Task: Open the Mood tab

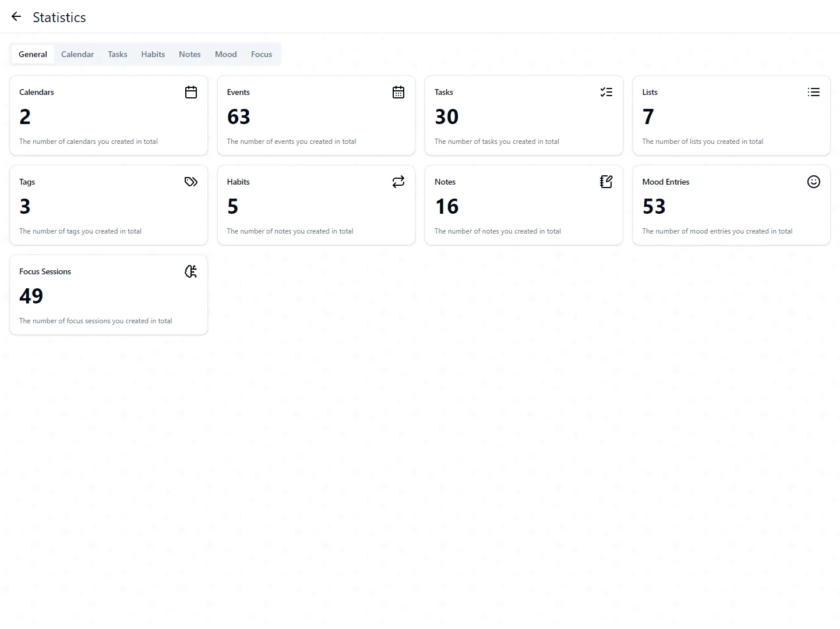Action: (225, 54)
